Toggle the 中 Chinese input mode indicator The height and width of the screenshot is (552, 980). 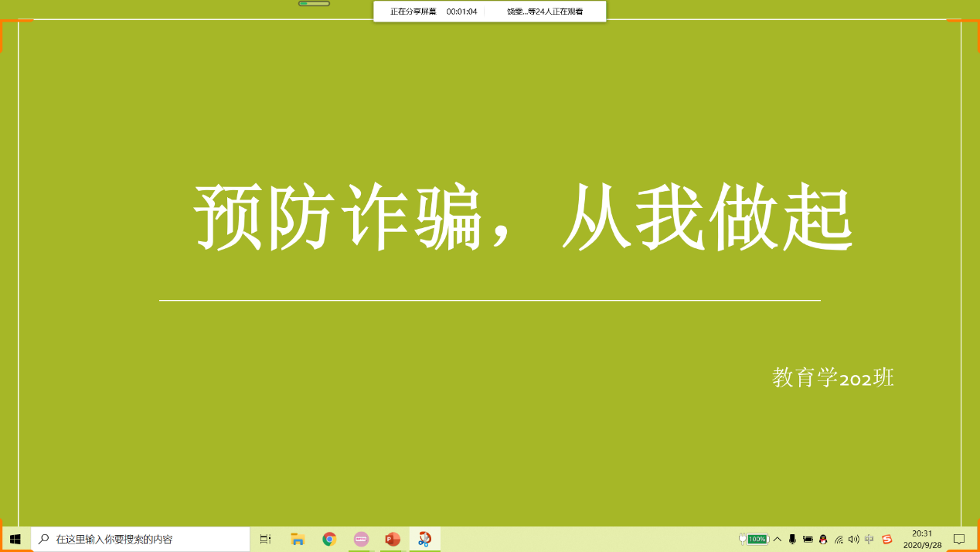(869, 539)
